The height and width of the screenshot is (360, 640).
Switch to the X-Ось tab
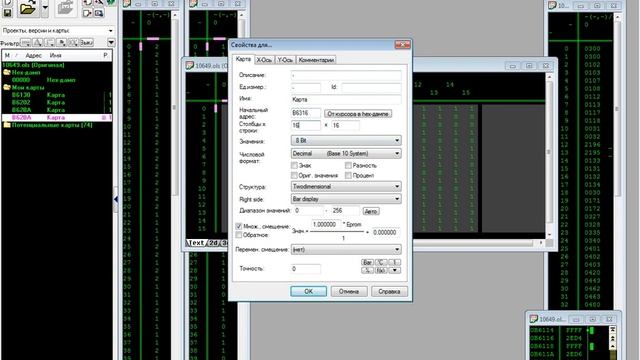point(264,60)
